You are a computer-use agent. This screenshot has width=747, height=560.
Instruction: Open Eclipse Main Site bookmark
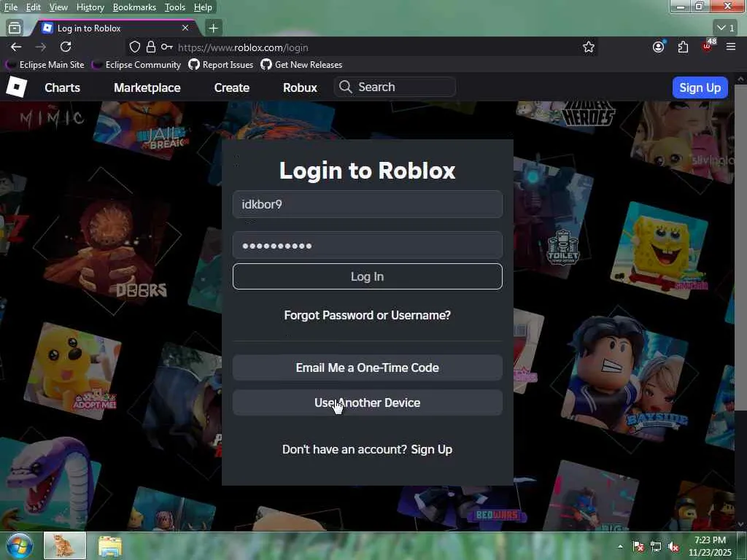point(46,65)
